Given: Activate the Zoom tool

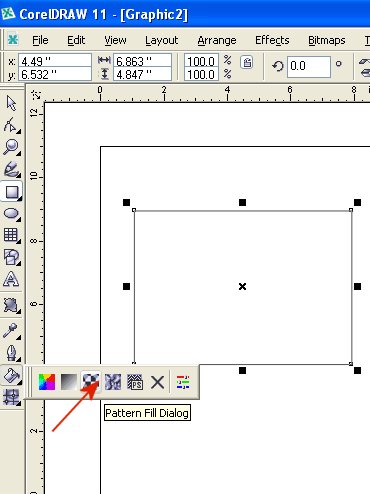Looking at the screenshot, I should 11,147.
